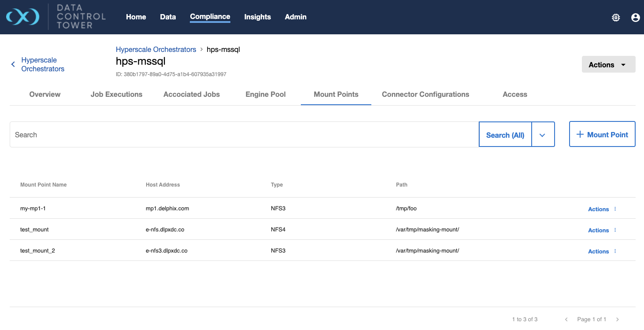Open the kebab menu for test_mount
Viewport: 644px width, 330px height.
coord(615,230)
